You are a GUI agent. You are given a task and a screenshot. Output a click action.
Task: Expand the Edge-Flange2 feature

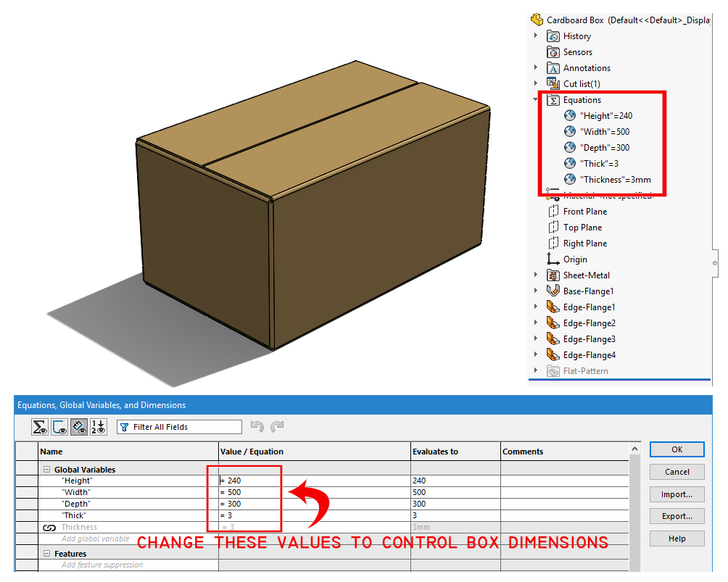click(536, 322)
